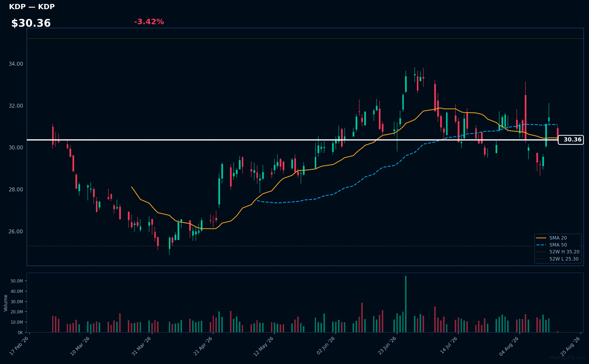
Task: Click the 30.00 price axis label
Action: point(16,148)
